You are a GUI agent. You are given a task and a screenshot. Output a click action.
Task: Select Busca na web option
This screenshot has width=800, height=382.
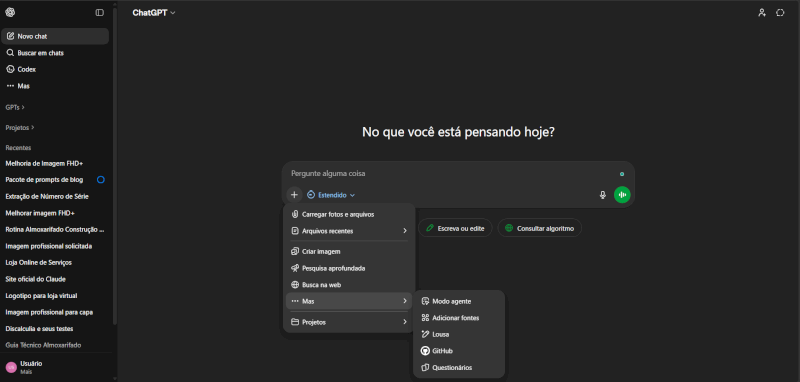click(349, 285)
